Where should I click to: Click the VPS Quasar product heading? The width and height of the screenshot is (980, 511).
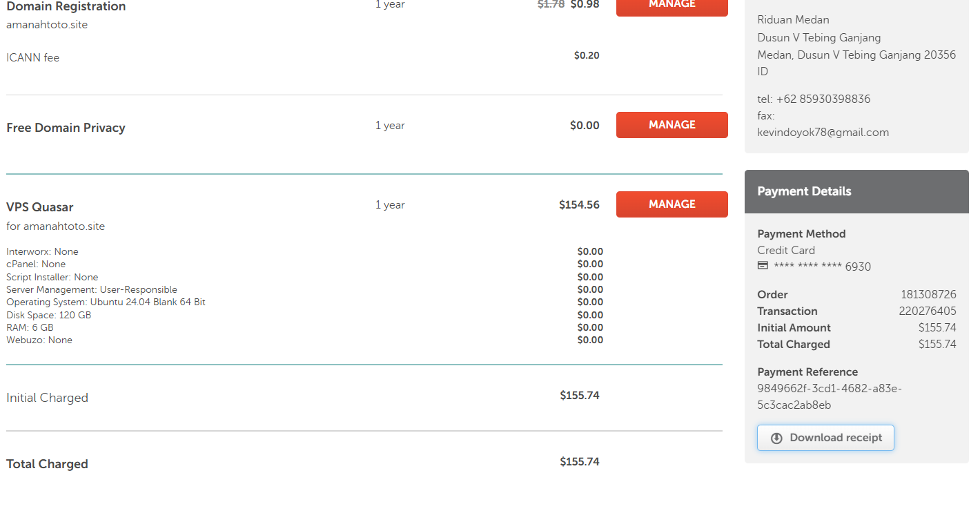tap(40, 207)
